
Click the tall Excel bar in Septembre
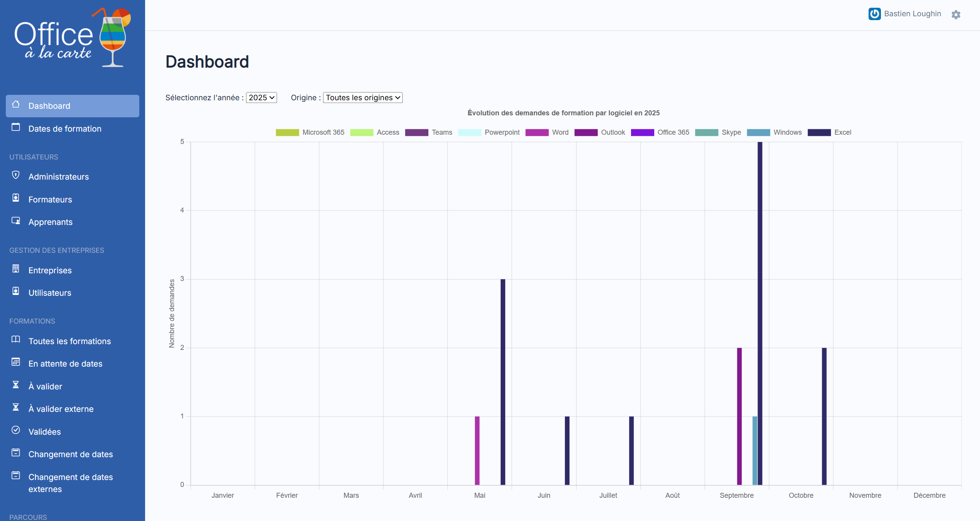(x=760, y=310)
